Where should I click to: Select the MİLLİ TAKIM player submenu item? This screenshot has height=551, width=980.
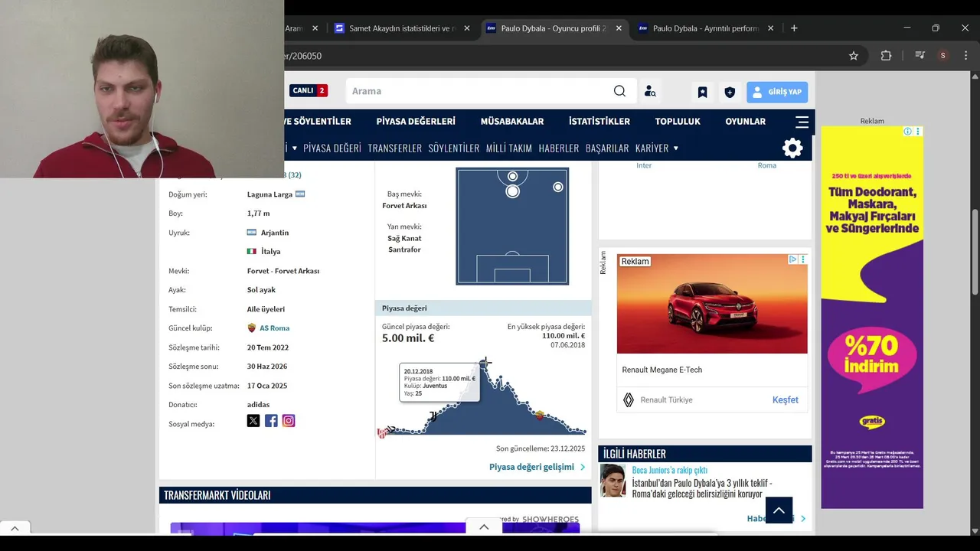509,148
